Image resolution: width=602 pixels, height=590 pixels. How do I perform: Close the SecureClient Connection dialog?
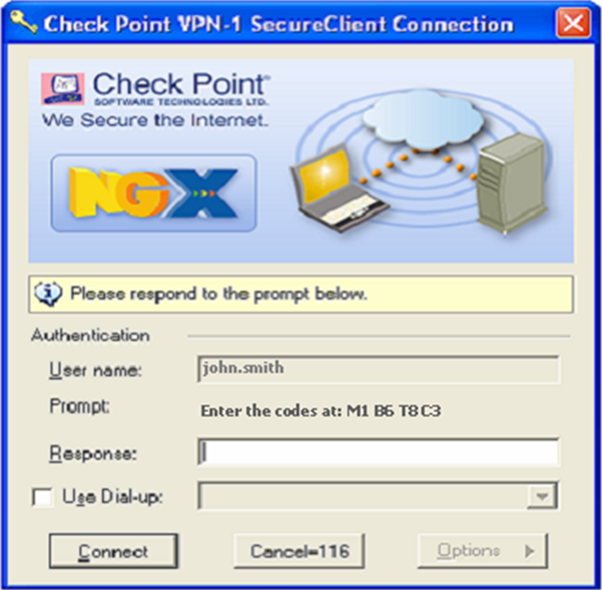[x=573, y=24]
